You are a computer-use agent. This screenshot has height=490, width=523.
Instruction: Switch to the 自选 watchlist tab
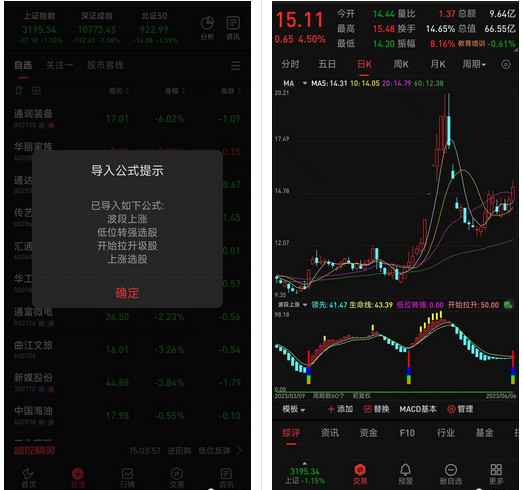(x=23, y=65)
